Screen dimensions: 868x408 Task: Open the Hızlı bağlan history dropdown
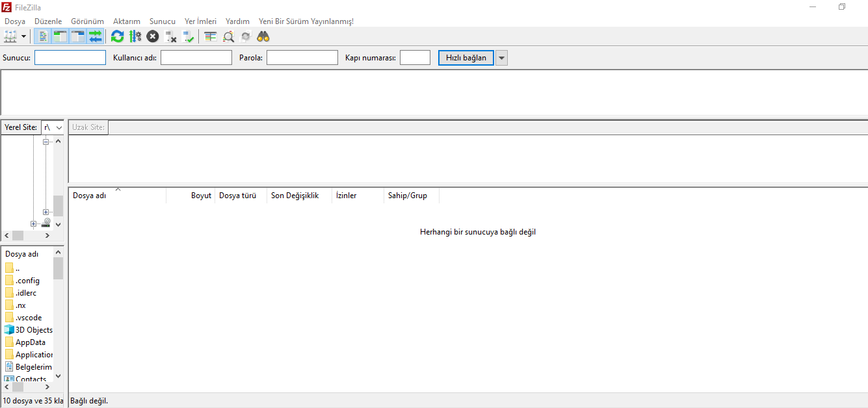(x=501, y=58)
